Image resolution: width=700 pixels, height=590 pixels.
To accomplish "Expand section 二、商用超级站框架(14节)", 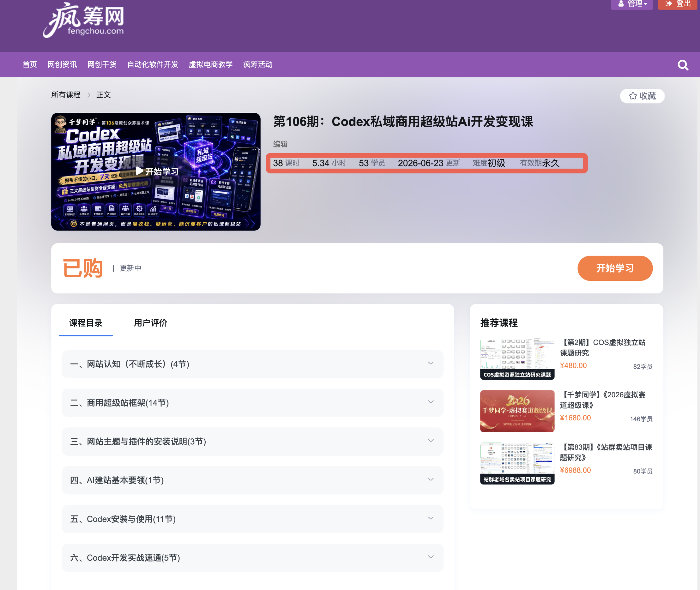I will coord(252,403).
